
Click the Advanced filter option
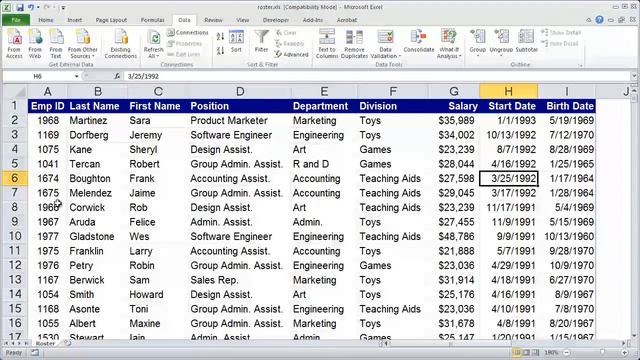[292, 54]
